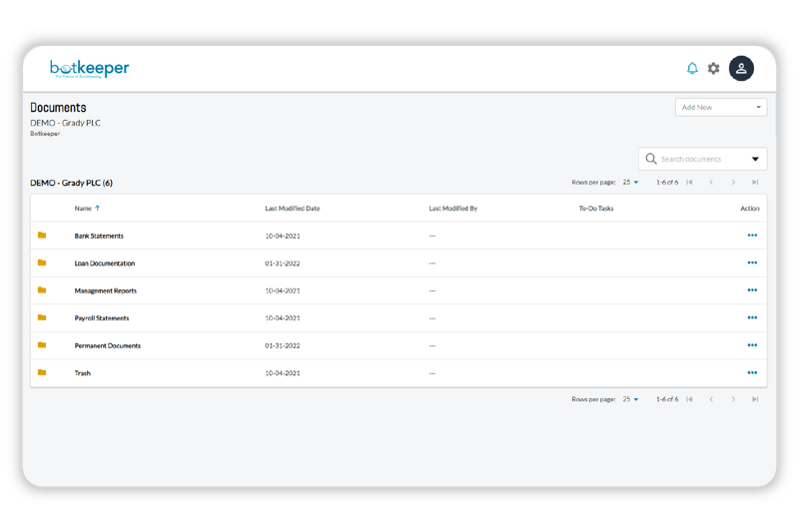Screen dimensions: 799x532
Task: Click the search magnifier icon
Action: click(x=651, y=159)
